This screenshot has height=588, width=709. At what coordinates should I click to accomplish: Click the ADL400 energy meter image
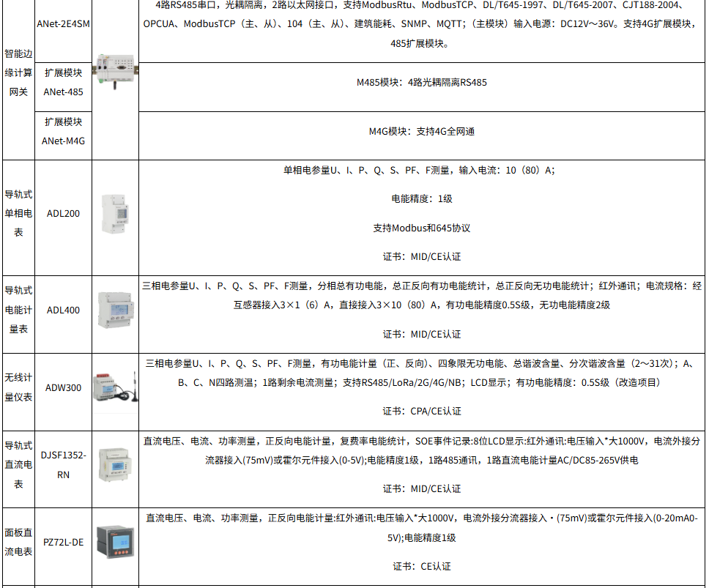tap(114, 309)
